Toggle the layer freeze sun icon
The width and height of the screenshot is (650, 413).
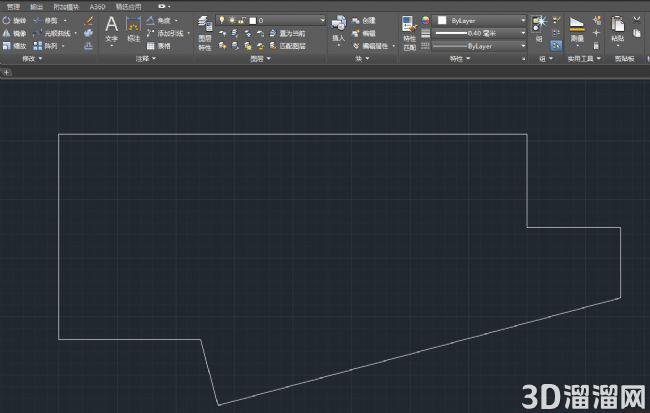point(232,20)
